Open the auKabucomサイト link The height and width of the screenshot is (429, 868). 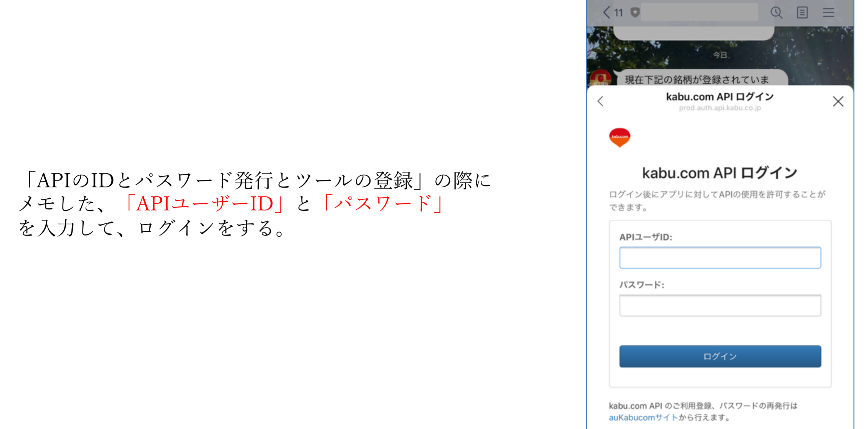[x=643, y=418]
